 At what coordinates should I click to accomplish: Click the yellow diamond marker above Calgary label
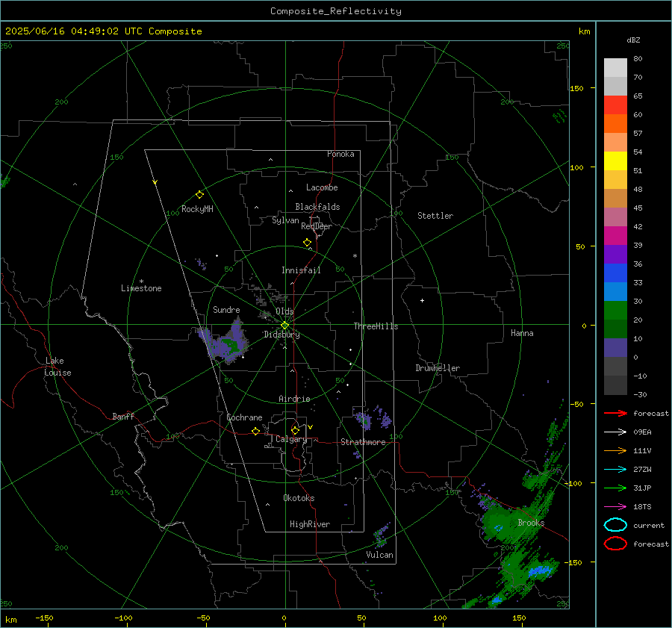tap(295, 430)
